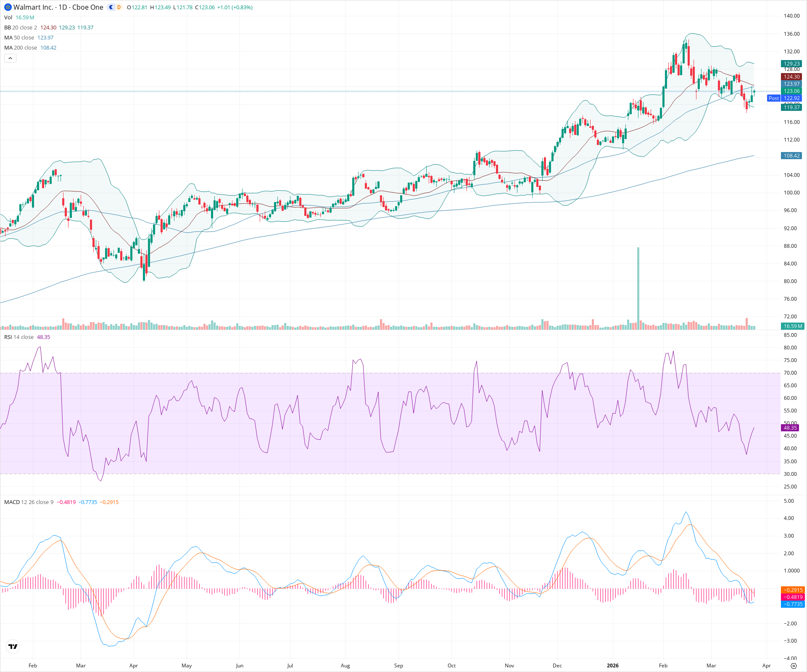
Task: Collapse the legend using the up chevron
Action: (10, 58)
